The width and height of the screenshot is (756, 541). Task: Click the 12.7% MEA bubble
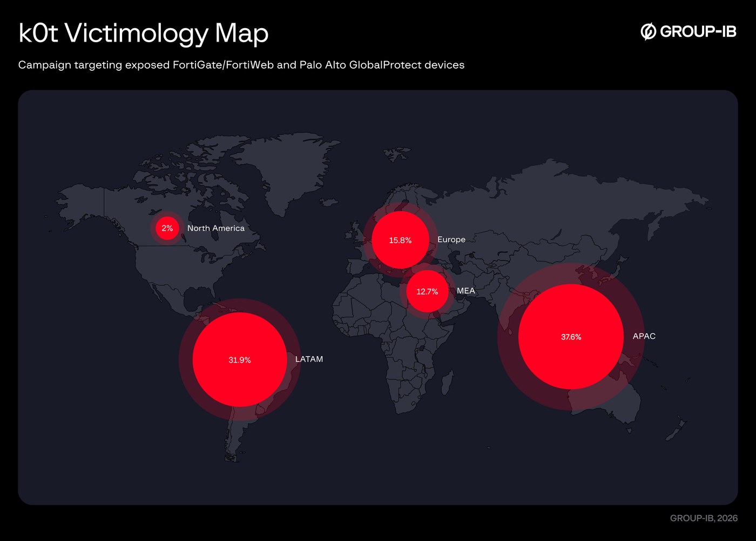[x=427, y=291]
